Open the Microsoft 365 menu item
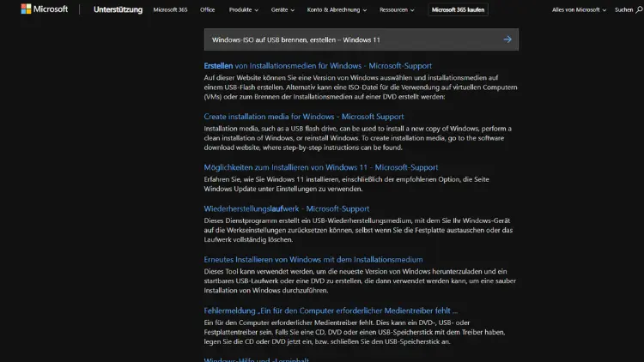 [170, 9]
